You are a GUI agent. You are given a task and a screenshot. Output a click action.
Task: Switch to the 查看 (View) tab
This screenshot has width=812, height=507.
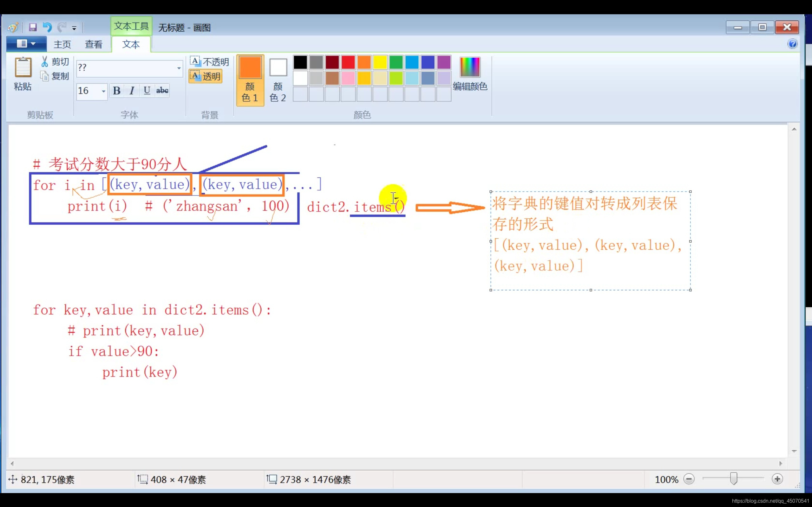[x=94, y=44]
